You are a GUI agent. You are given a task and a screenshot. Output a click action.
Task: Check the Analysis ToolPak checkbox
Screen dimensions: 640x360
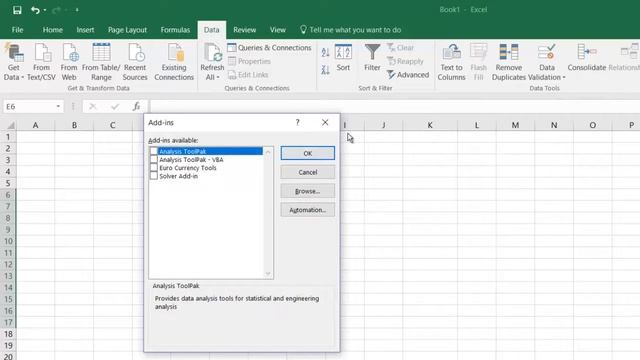click(x=154, y=151)
